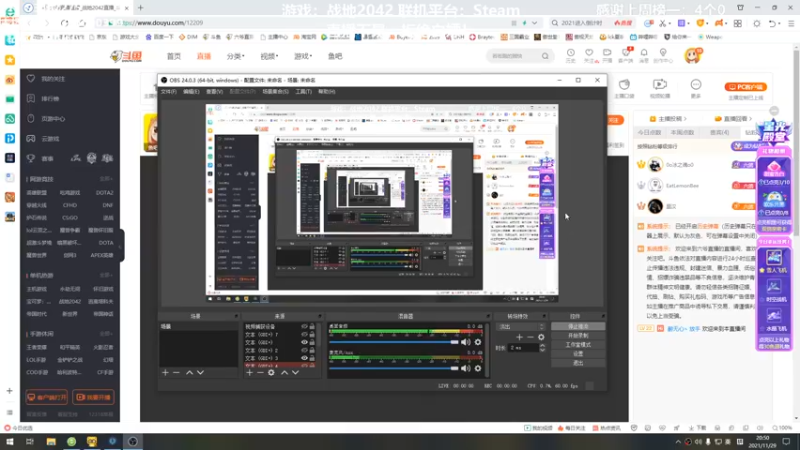The height and width of the screenshot is (450, 800).
Task: Click OBS 退出 exit button
Action: coord(578,363)
